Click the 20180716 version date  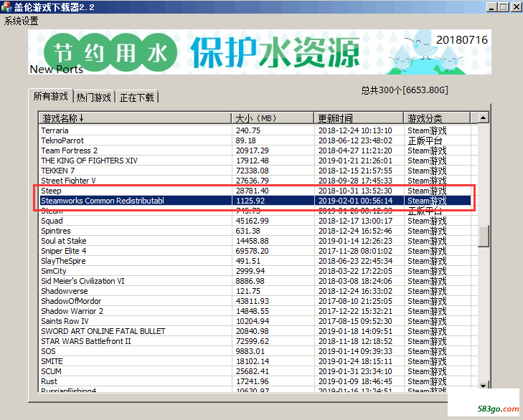tap(461, 40)
